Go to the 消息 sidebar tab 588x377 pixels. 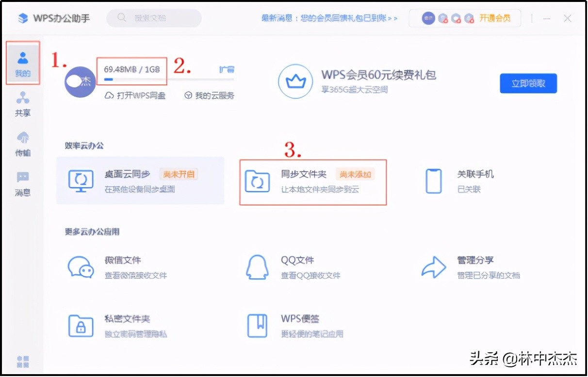pyautogui.click(x=23, y=184)
